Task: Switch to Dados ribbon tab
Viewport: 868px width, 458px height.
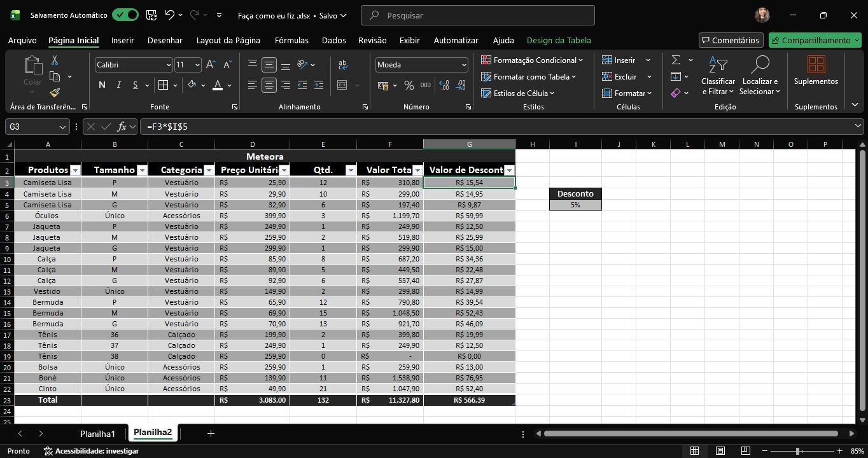Action: coord(333,40)
